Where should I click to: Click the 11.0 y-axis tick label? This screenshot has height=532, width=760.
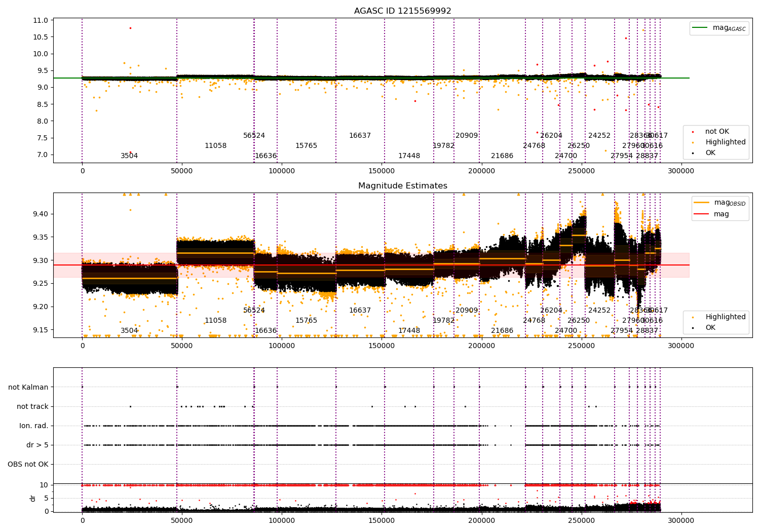[42, 20]
